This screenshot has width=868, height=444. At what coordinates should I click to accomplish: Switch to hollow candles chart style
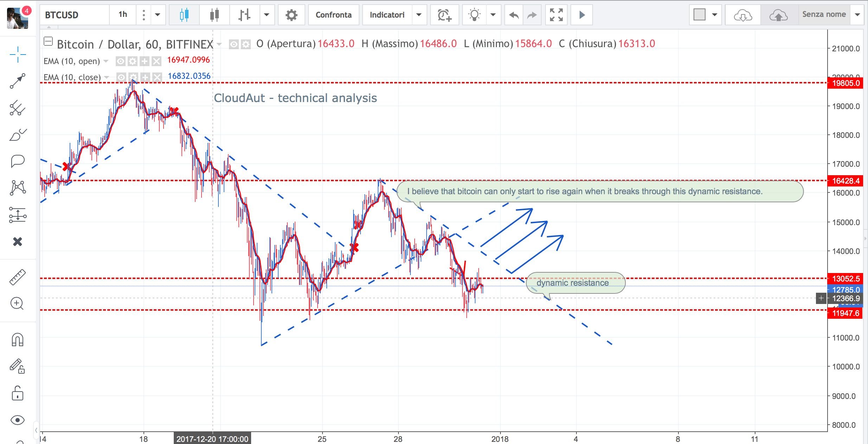(214, 15)
